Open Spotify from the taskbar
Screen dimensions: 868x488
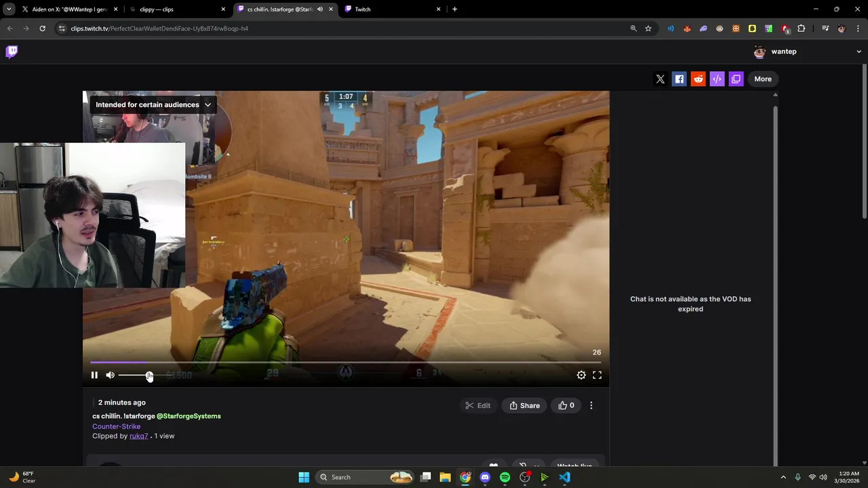point(505,477)
